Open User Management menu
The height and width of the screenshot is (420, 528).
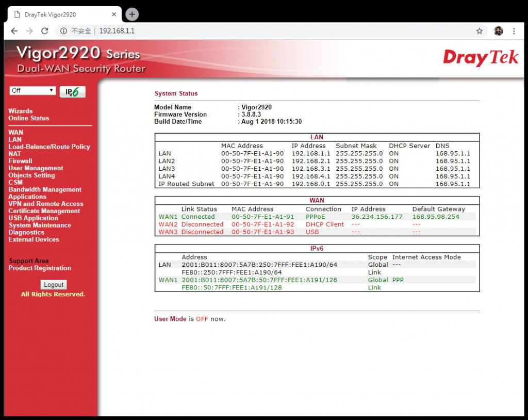point(36,168)
